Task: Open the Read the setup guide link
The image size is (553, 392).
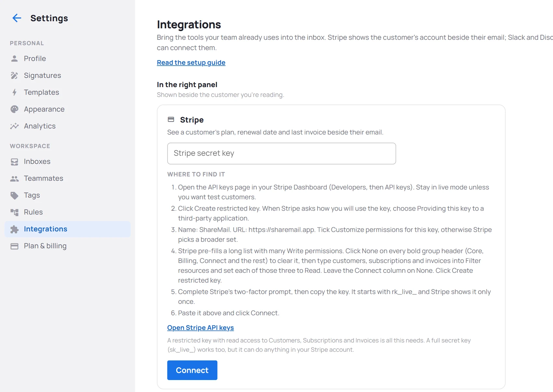Action: tap(191, 62)
